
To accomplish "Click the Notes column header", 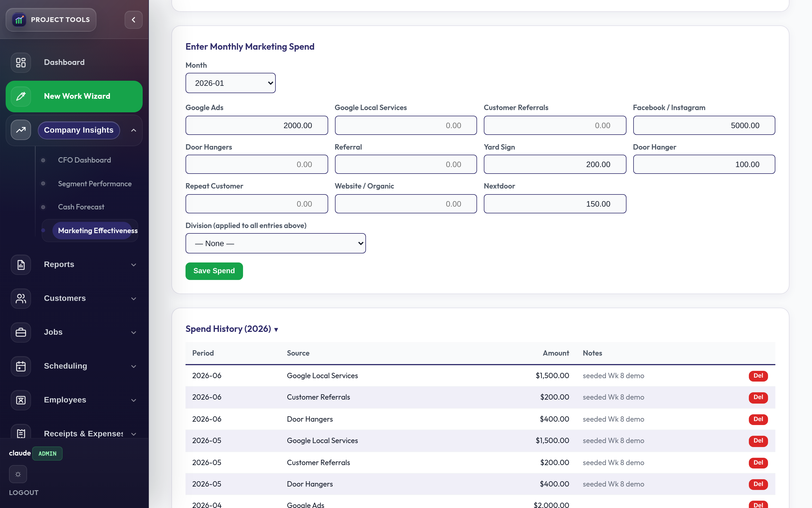I will click(x=592, y=353).
